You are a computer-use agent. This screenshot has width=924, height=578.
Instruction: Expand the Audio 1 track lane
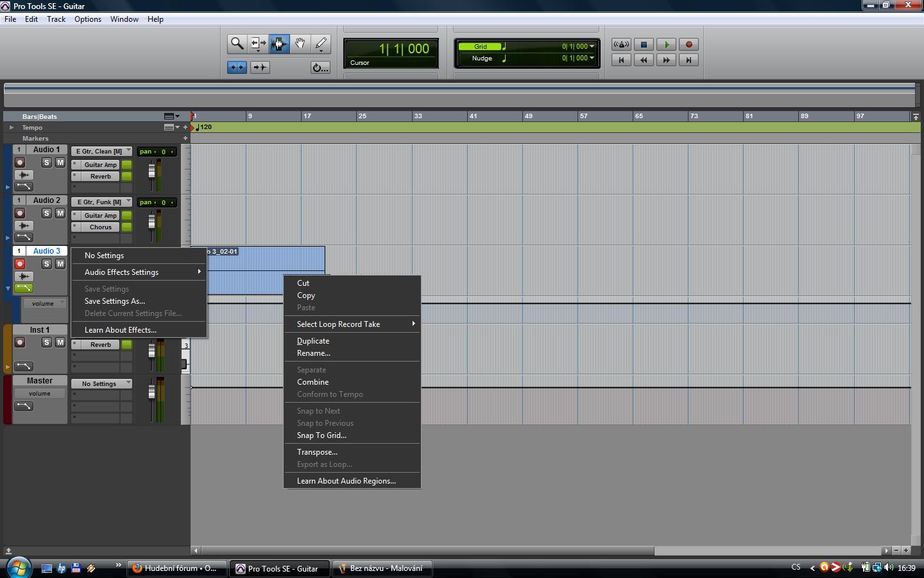pos(8,187)
